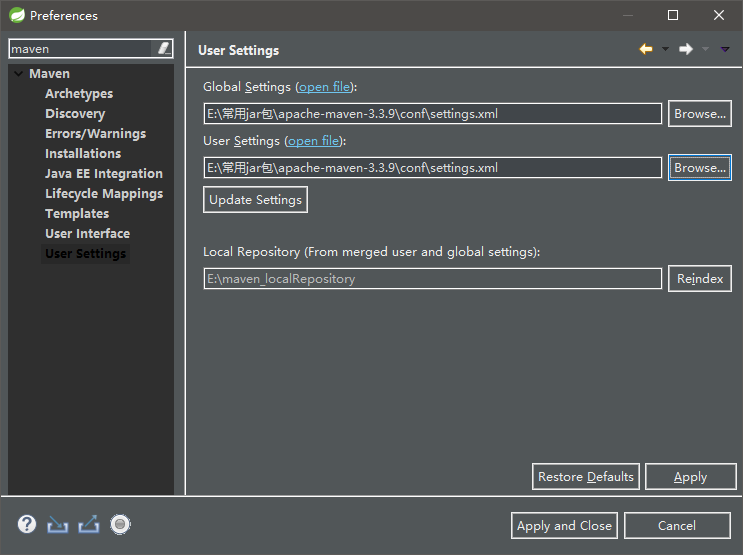Click the Apply button
The height and width of the screenshot is (555, 743).
click(690, 476)
